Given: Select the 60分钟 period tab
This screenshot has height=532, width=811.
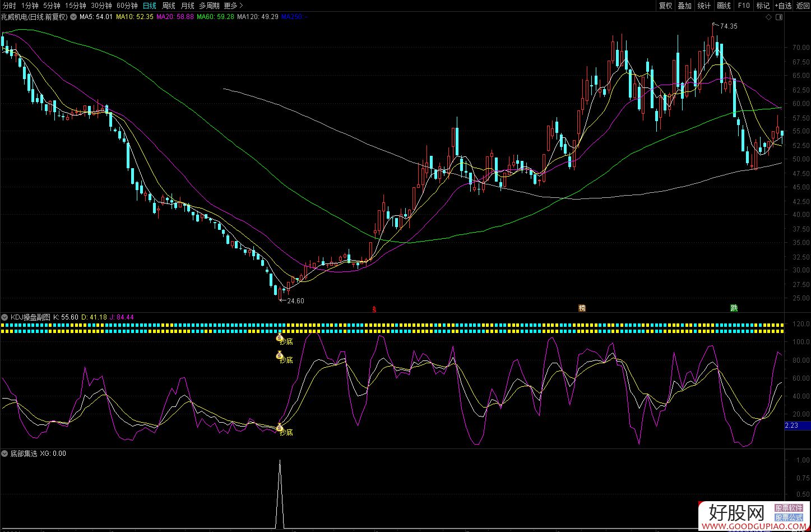Looking at the screenshot, I should pos(127,6).
